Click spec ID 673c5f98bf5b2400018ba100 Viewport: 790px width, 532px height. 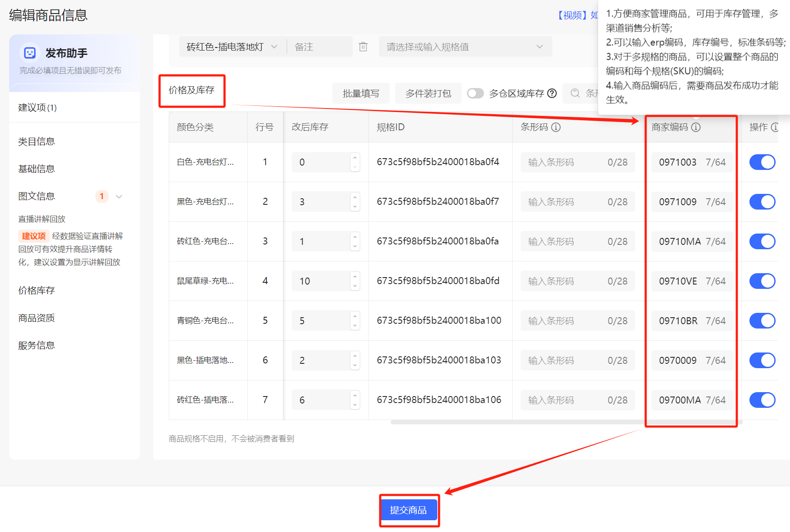(439, 321)
